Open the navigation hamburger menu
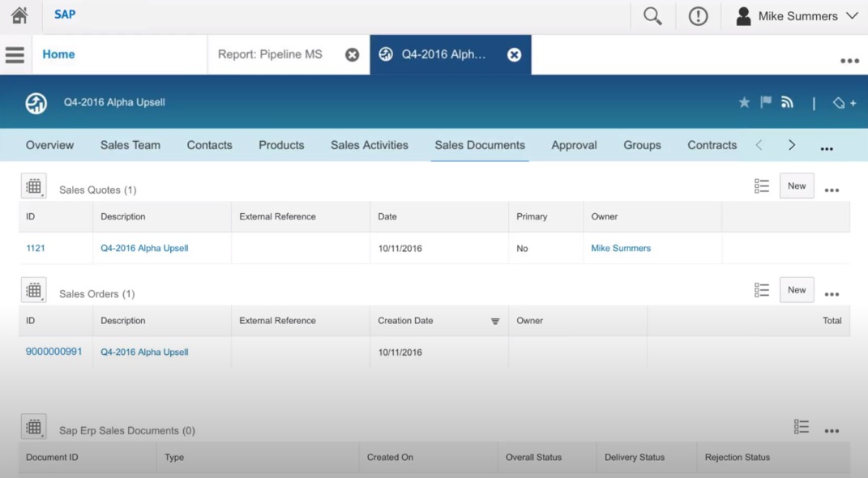 coord(14,54)
